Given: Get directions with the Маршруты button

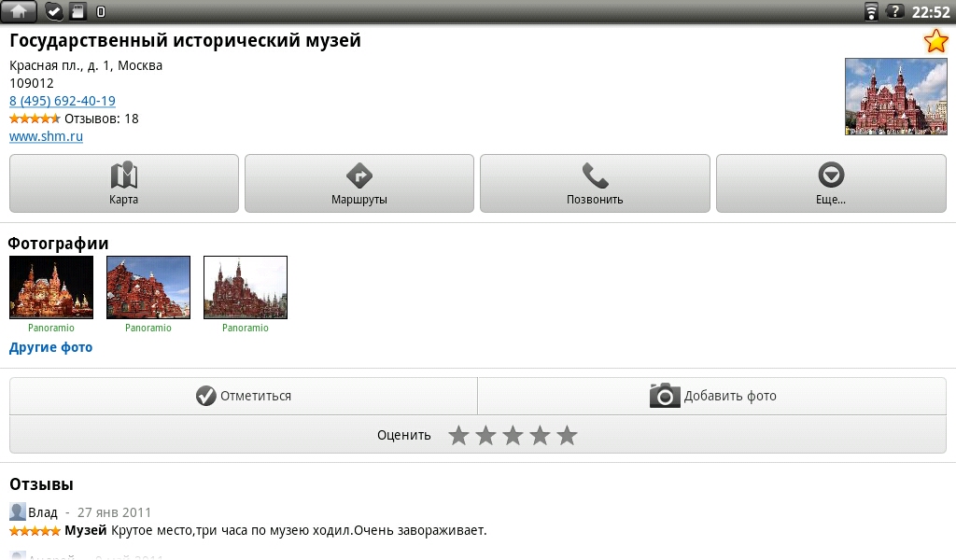Looking at the screenshot, I should point(359,184).
